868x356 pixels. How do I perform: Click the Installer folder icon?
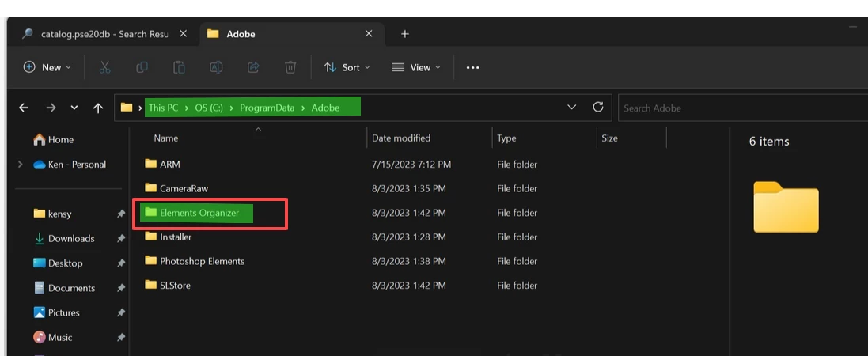[x=150, y=237]
